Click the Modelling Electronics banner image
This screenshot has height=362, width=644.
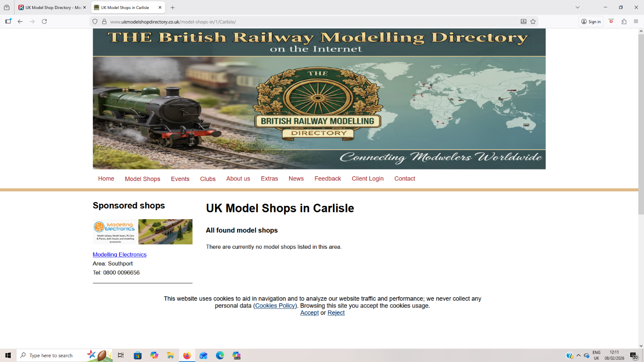click(x=143, y=232)
